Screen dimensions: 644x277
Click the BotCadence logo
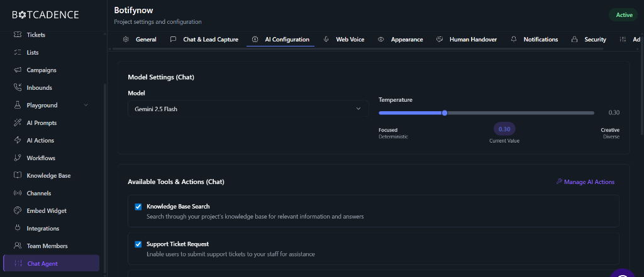pos(45,15)
